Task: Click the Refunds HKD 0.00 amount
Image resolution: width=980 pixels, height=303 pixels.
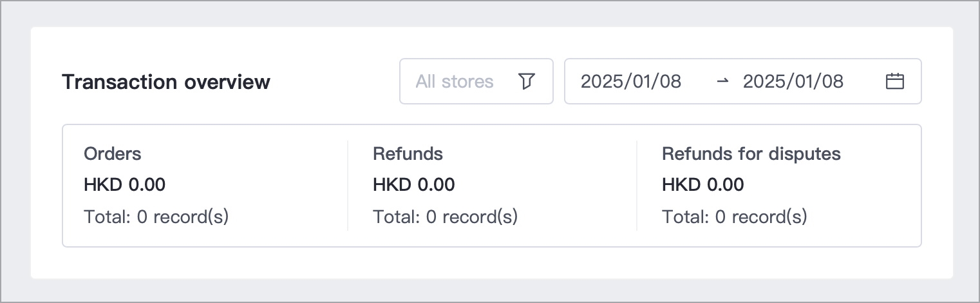Action: tap(413, 185)
